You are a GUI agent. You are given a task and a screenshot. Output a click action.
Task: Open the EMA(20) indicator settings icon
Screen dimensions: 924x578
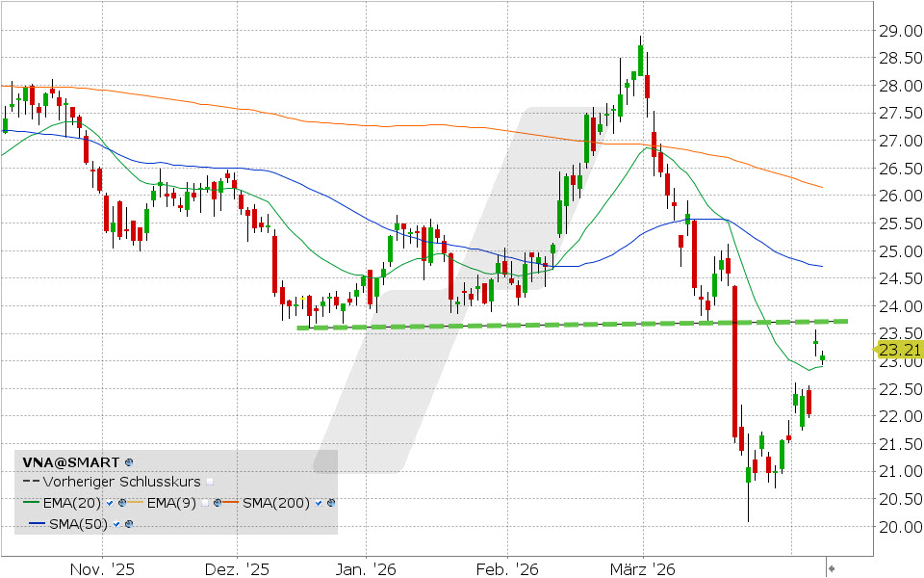click(122, 503)
